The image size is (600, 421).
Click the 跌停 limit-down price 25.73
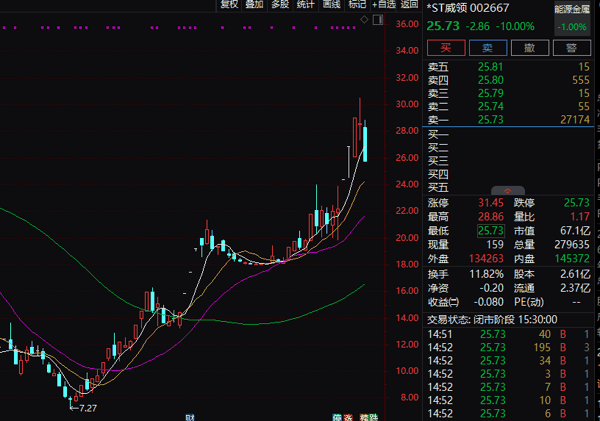point(577,203)
